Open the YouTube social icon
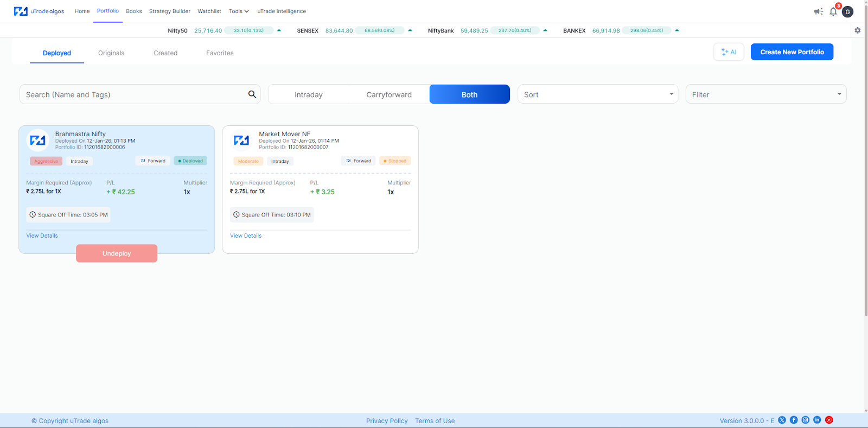 click(829, 420)
